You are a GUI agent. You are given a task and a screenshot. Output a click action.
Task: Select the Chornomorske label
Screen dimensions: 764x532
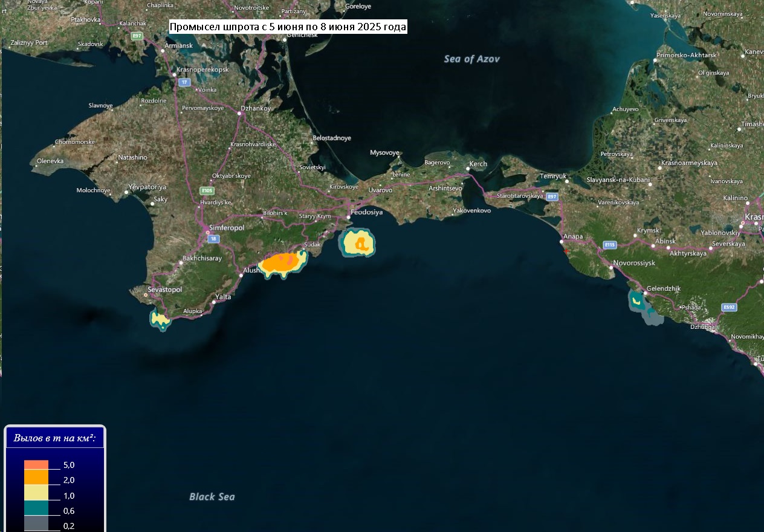point(75,142)
